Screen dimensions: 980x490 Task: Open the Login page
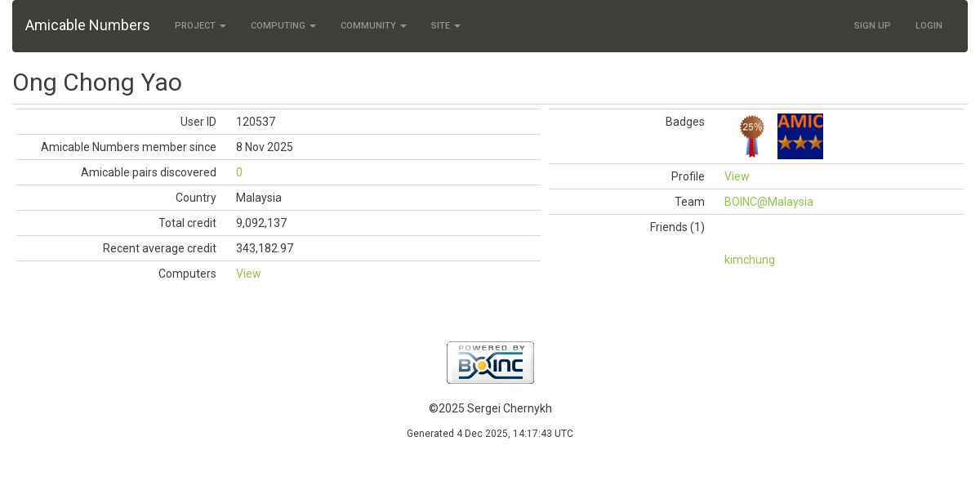[x=929, y=26]
